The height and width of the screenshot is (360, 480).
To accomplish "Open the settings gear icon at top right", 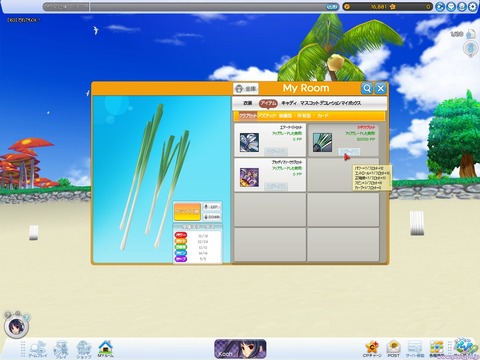I will pyautogui.click(x=473, y=6).
